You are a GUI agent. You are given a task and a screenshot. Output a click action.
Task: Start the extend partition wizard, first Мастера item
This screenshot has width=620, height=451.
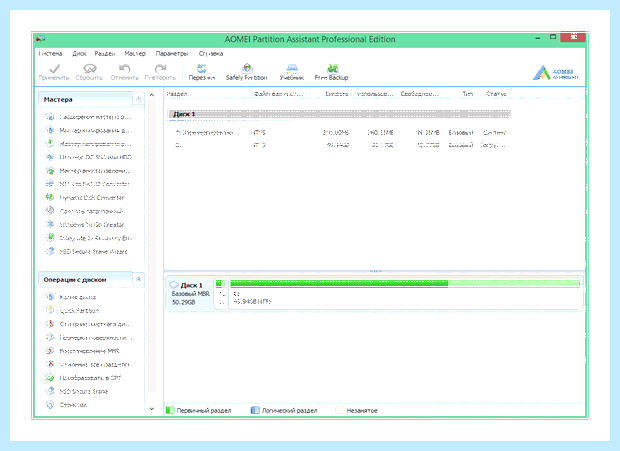point(89,117)
